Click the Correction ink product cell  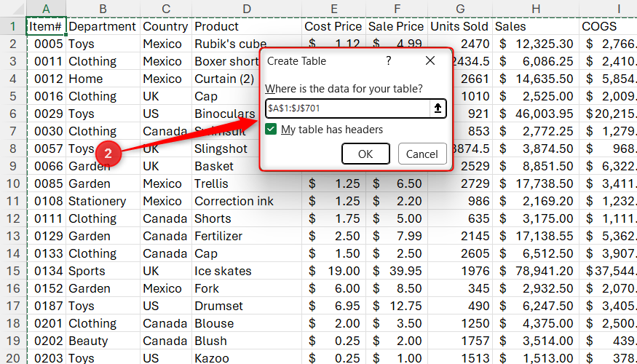point(247,201)
